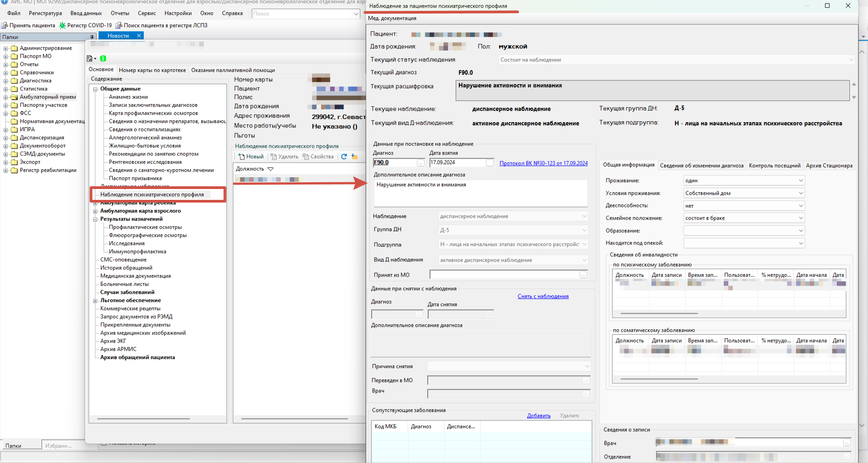Refresh the psychiatric observation list
868x463 pixels.
coord(344,156)
